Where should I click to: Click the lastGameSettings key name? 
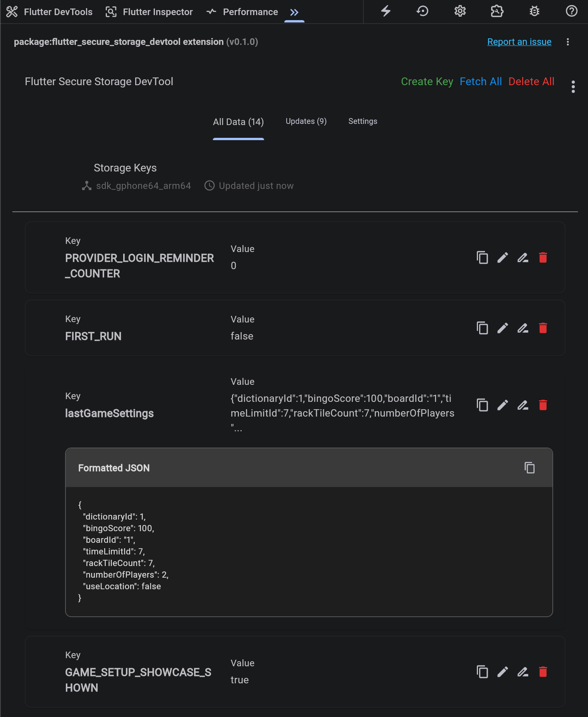109,413
